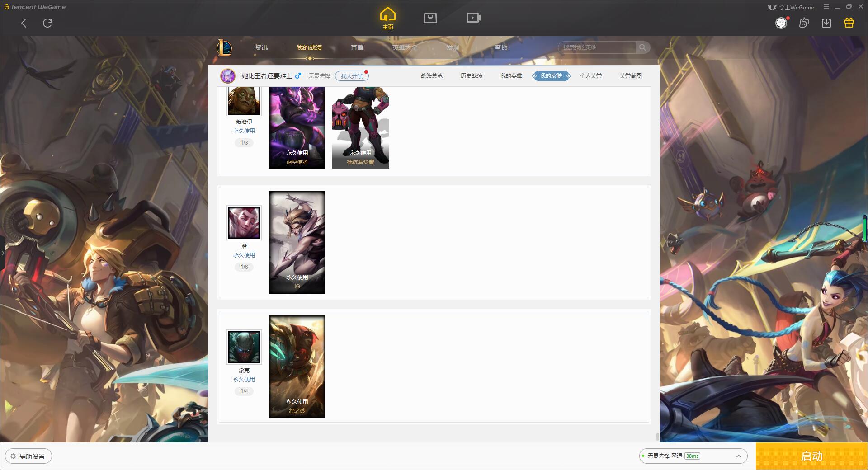Click the 无畏先锋 server label

point(320,76)
